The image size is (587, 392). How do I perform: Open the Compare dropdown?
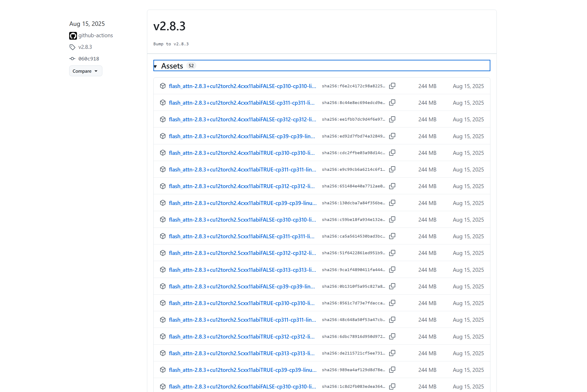[x=85, y=71]
